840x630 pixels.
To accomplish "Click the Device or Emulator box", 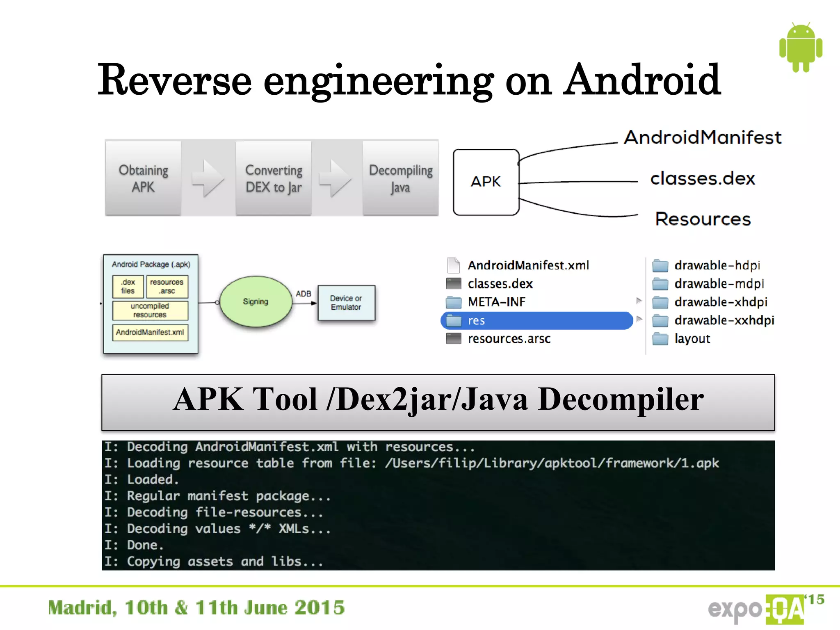I will pyautogui.click(x=346, y=303).
